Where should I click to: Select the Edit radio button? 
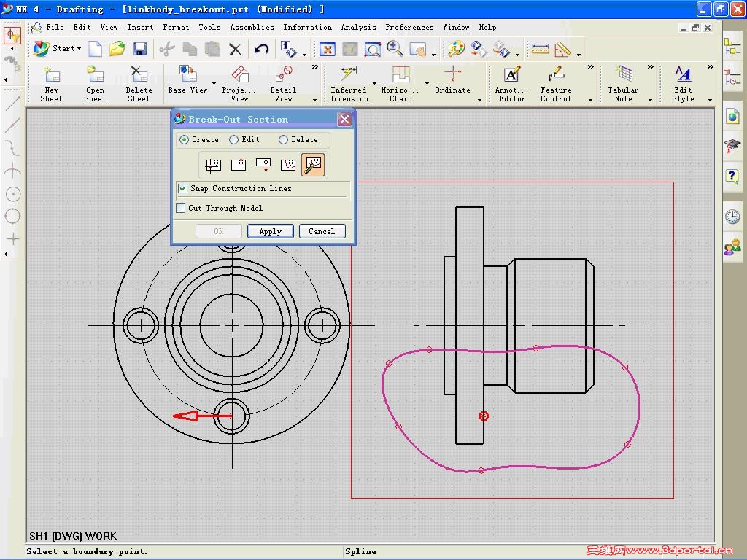pos(234,140)
